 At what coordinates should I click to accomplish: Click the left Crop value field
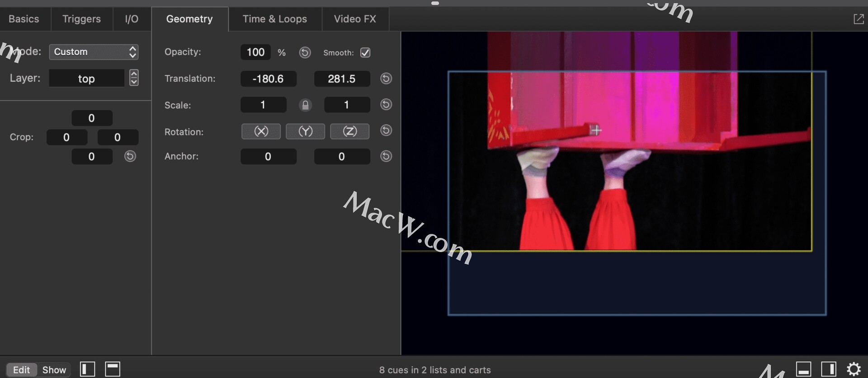click(66, 137)
